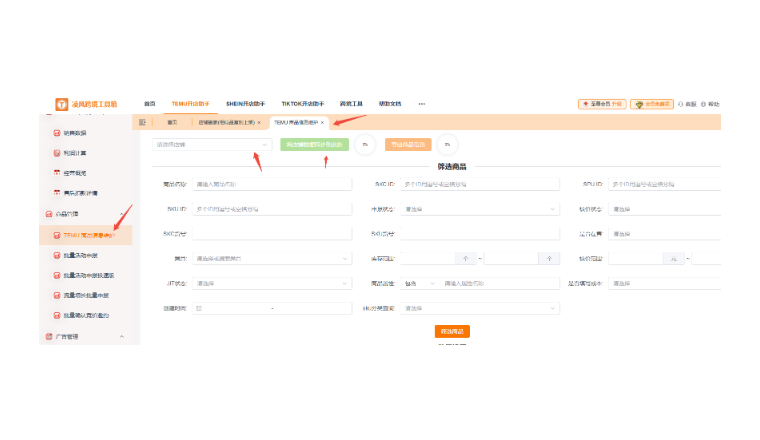
Task: Close the TEMU product info tab
Action: pyautogui.click(x=322, y=123)
